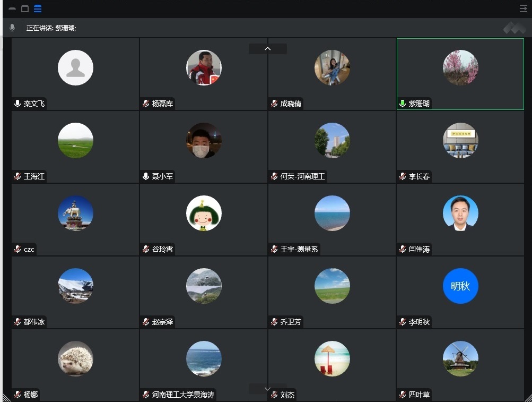Select the windmill avatar of 四叶草
The width and height of the screenshot is (532, 402).
tap(460, 359)
